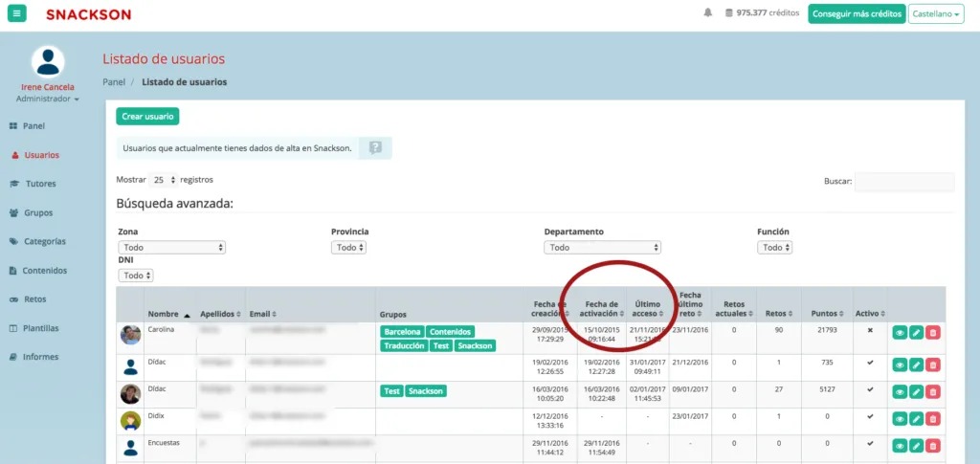The height and width of the screenshot is (464, 980).
Task: Click Irene Cancela profile avatar
Action: 48,62
